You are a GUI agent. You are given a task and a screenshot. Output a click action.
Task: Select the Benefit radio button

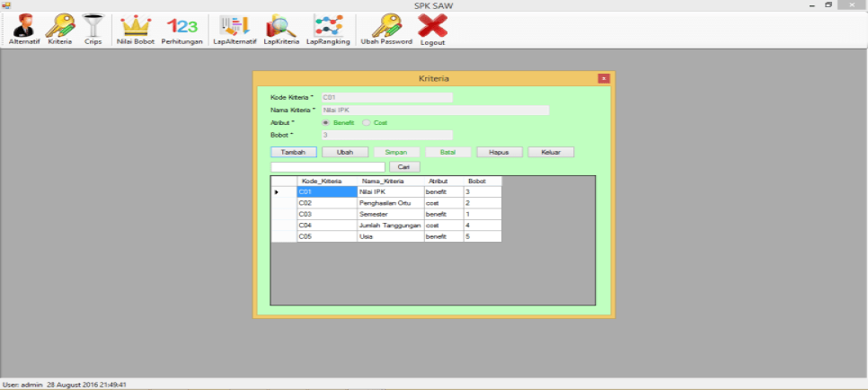(325, 122)
